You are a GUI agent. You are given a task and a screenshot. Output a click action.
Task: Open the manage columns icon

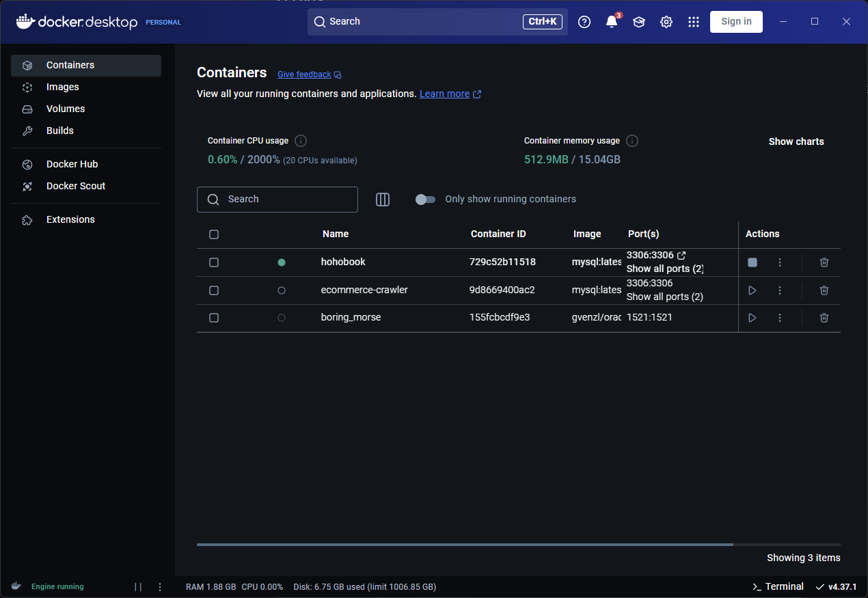click(x=383, y=200)
